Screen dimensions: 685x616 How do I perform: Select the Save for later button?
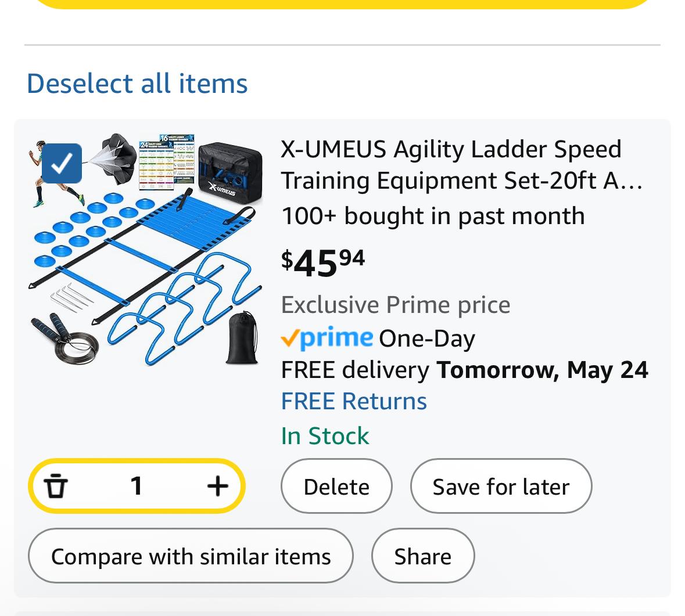click(x=501, y=486)
